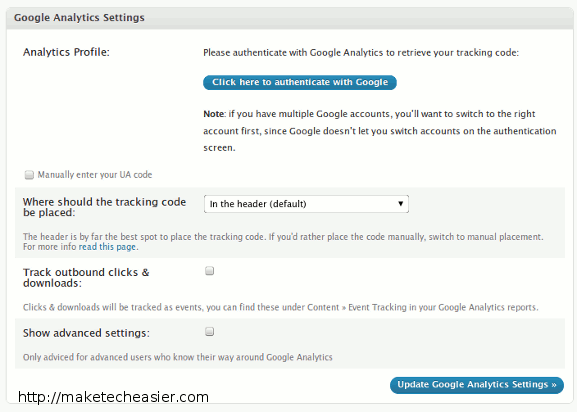Click the Google Analytics Settings panel header
Viewport: 577px width, 412px height.
(x=290, y=18)
